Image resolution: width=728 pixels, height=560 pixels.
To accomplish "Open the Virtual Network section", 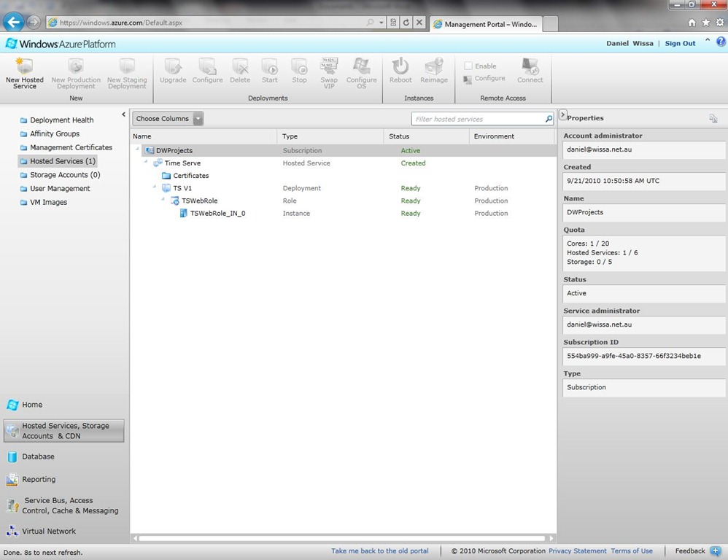I will [x=48, y=532].
